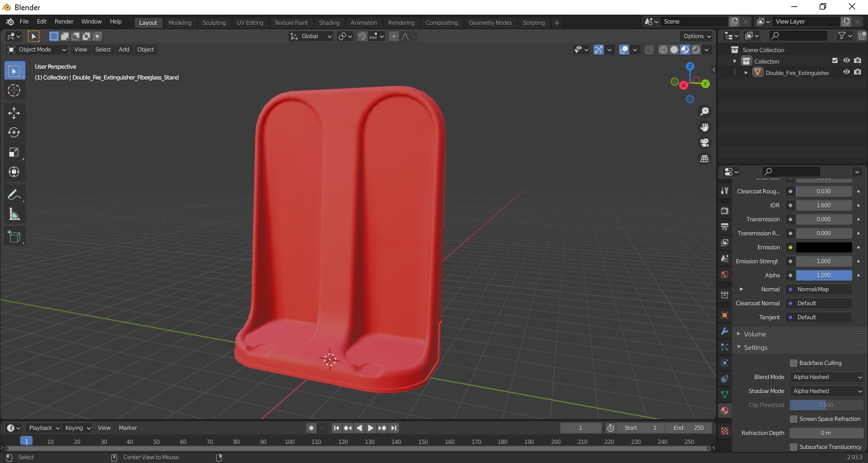Open the Shadow Mode dropdown
Image resolution: width=868 pixels, height=463 pixels.
point(827,391)
